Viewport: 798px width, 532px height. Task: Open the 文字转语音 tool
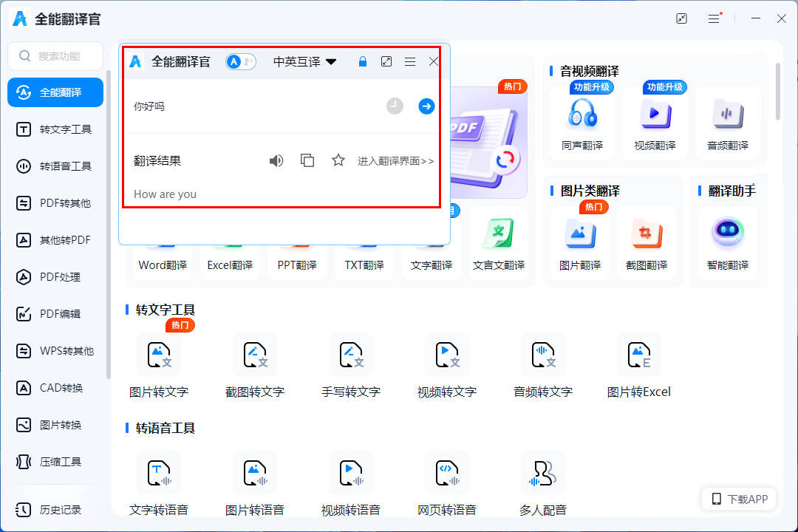point(159,484)
